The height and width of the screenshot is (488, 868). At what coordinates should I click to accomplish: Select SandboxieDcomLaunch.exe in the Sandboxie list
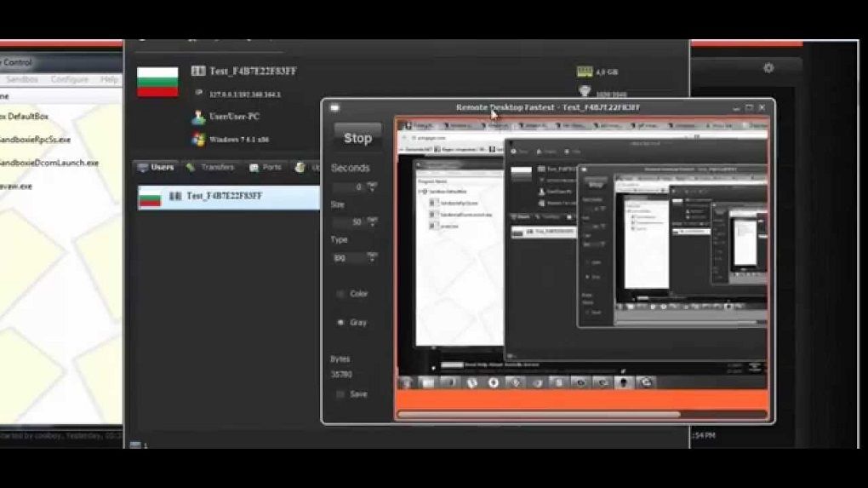pos(49,163)
